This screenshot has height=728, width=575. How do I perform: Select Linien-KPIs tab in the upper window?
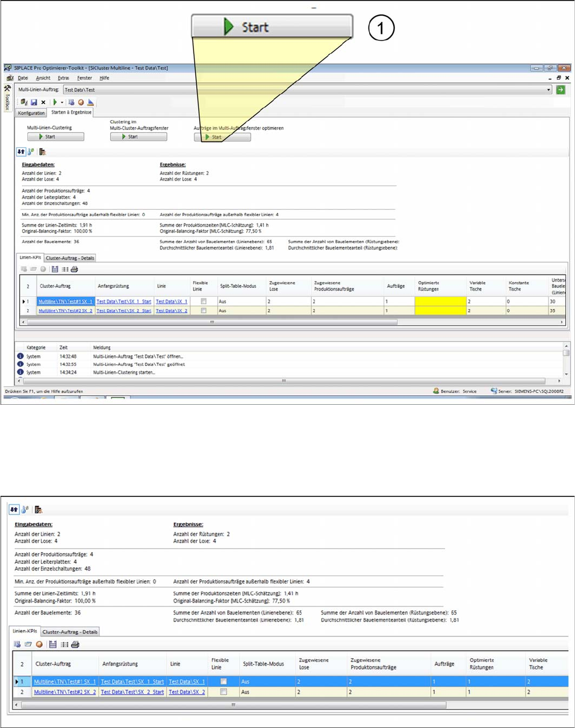pos(30,257)
